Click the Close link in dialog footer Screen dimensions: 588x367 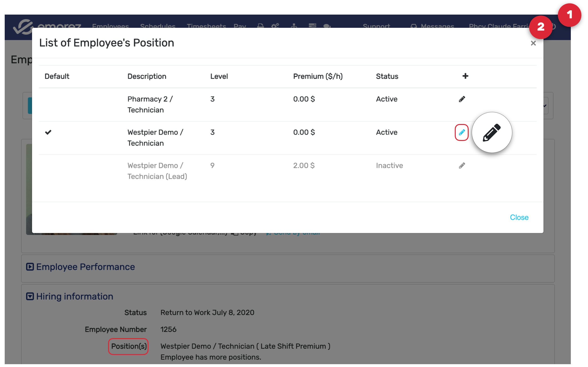point(519,217)
